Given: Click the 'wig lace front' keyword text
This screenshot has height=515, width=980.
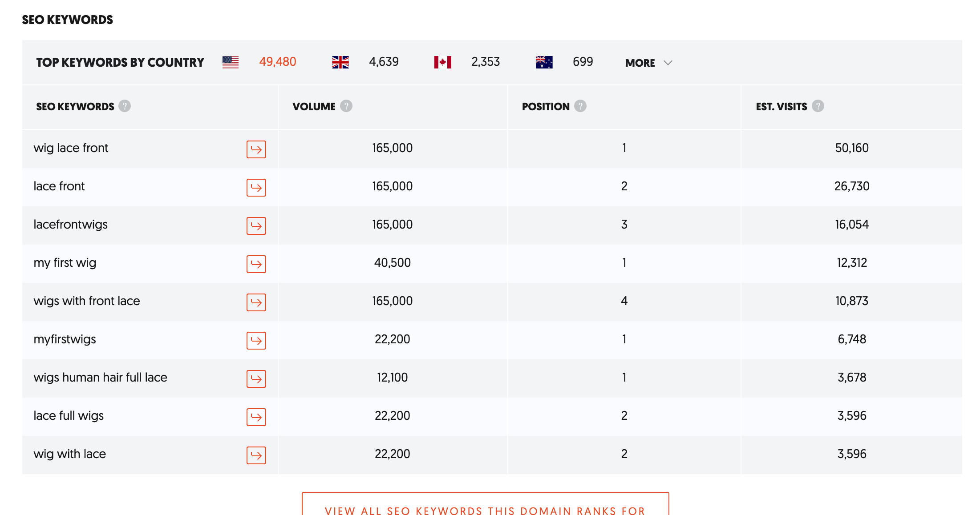Looking at the screenshot, I should coord(71,148).
